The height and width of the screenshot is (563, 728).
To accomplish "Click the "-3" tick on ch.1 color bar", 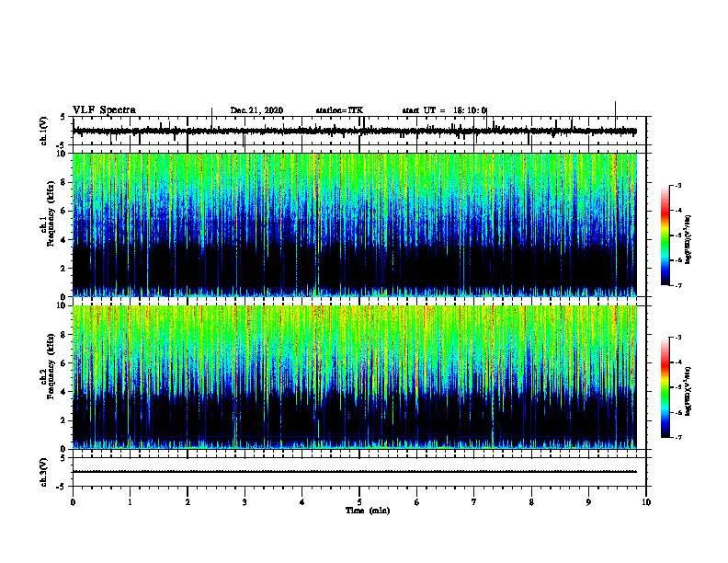I will 678,185.
